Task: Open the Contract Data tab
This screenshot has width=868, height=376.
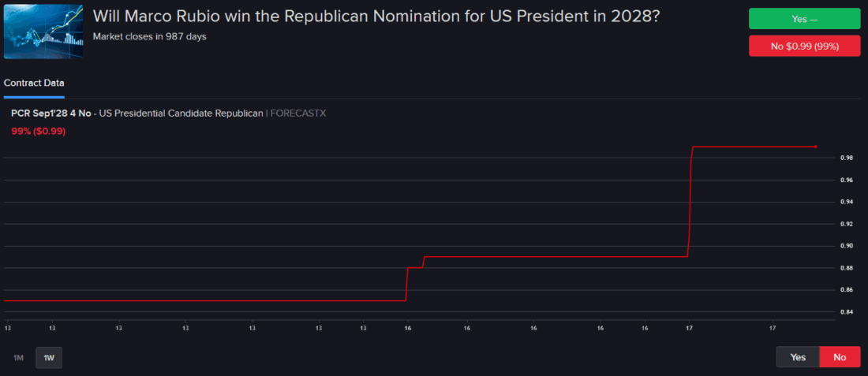Action: tap(34, 83)
